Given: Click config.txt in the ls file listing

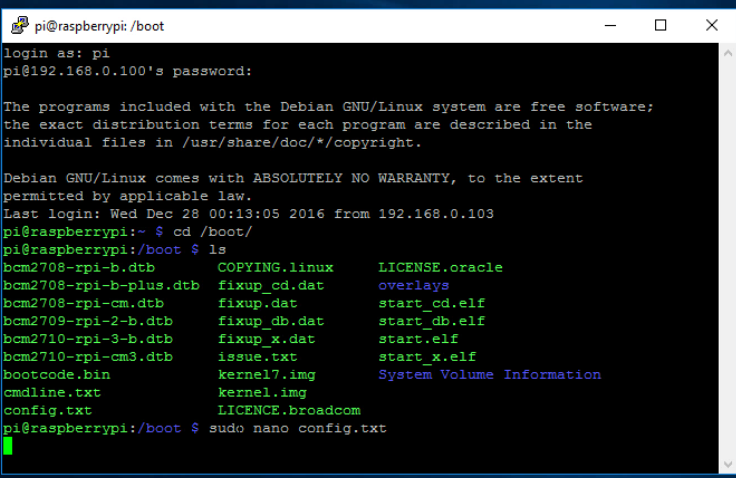Looking at the screenshot, I should point(47,410).
